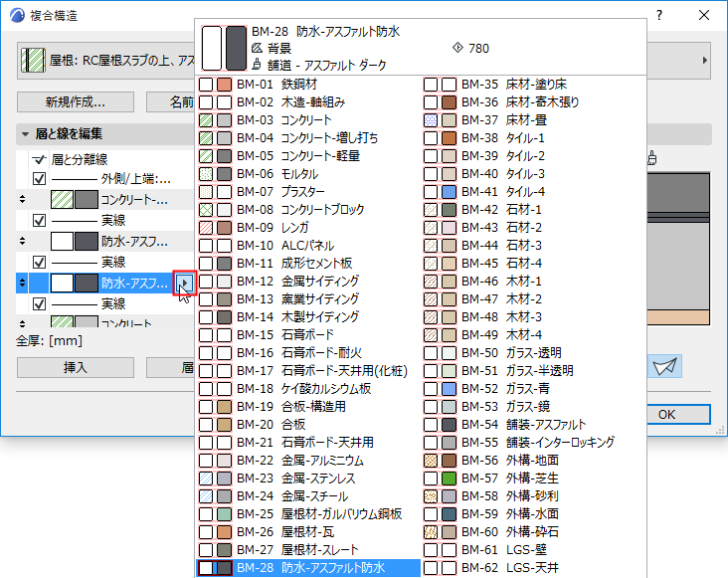728x578 pixels.
Task: Click the large fill preview in popup header
Action: click(212, 49)
